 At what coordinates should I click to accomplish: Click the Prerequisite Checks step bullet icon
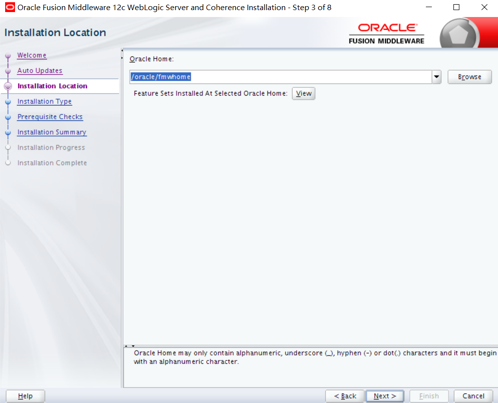pos(8,117)
